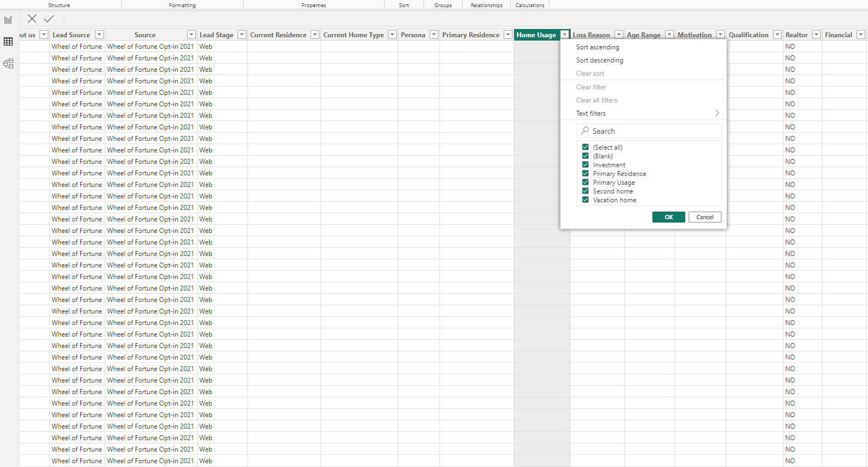
Task: Close the Home Usage column dropdown arrow
Action: click(565, 35)
